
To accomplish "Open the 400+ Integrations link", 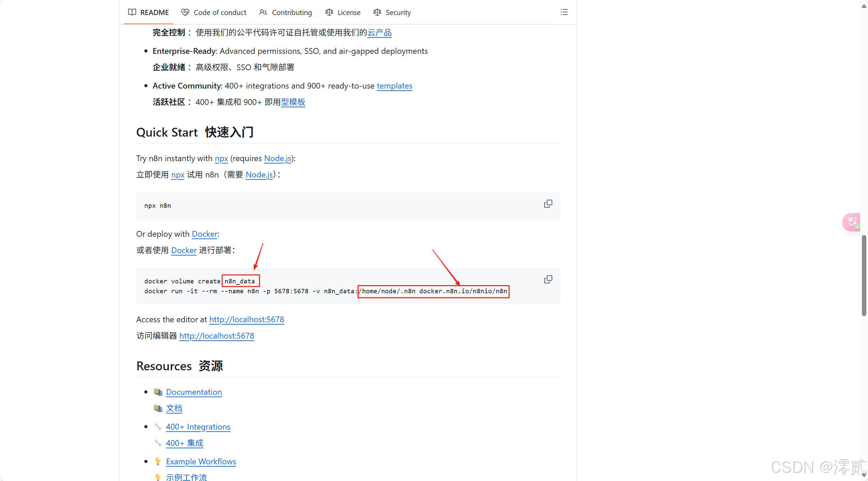I will coord(198,426).
